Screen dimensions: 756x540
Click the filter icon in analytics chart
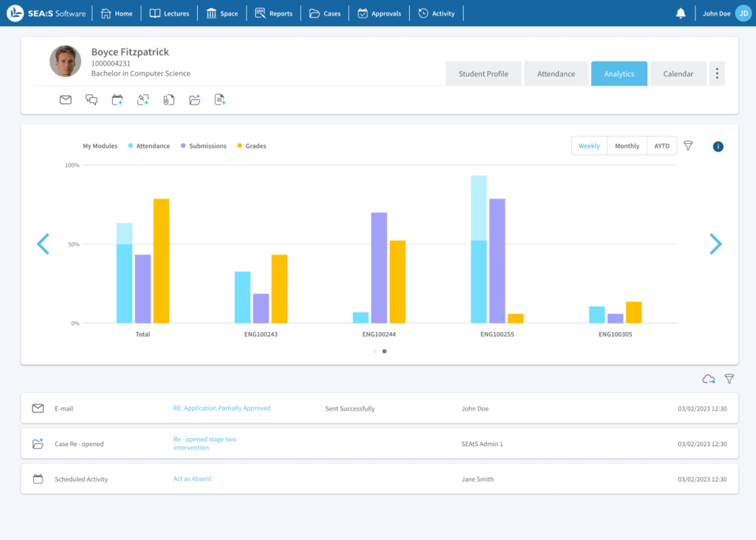688,145
